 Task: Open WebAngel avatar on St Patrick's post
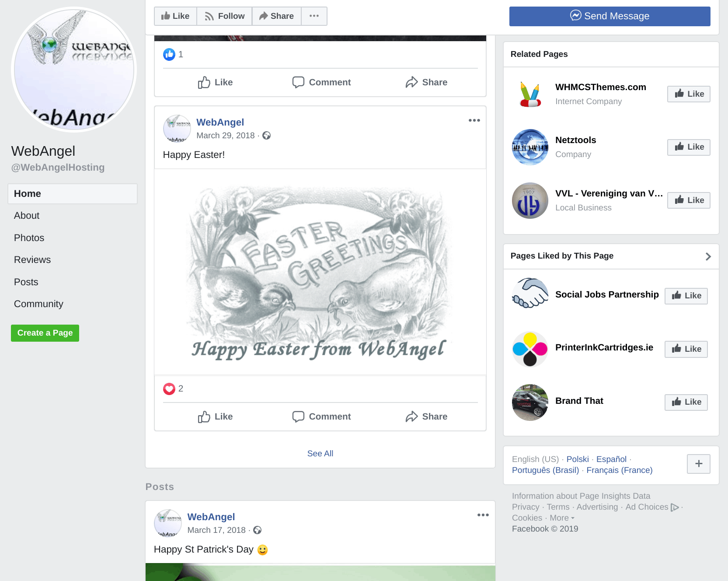168,523
